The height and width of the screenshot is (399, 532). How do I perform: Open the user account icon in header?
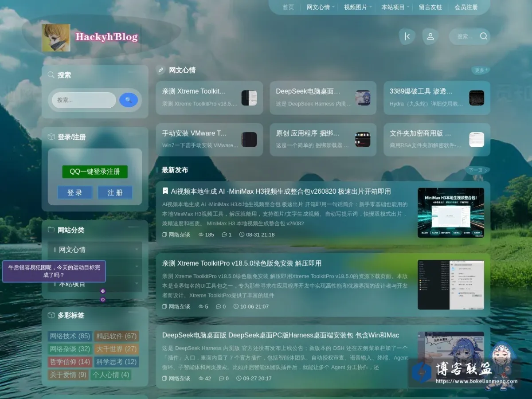click(x=430, y=36)
